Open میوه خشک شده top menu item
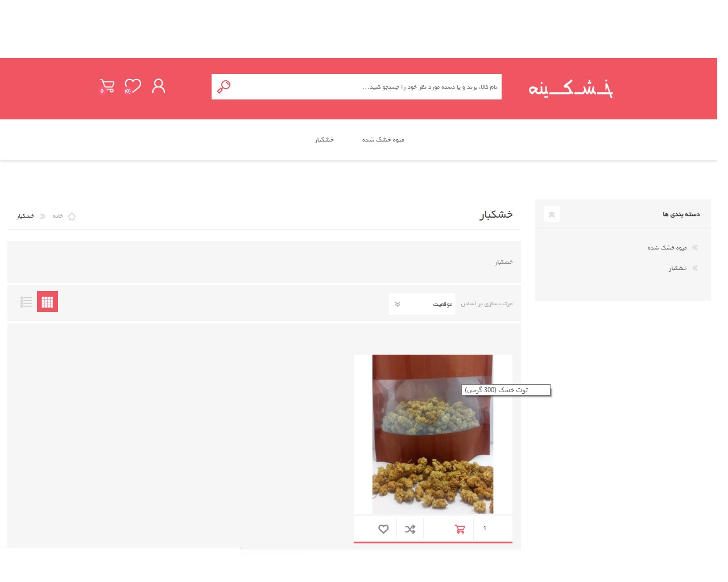Screen dimensions: 728x582 point(383,140)
